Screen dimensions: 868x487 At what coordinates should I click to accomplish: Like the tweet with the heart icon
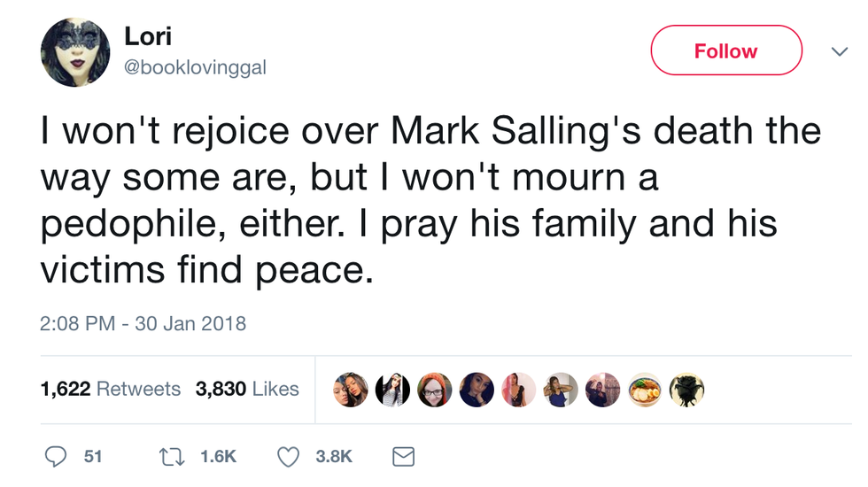point(289,456)
